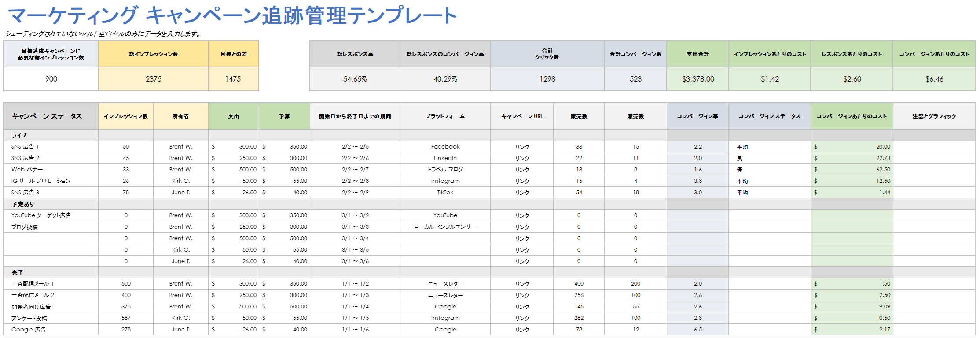Select the 2375 total impressions value
The height and width of the screenshot is (338, 980).
pyautogui.click(x=153, y=79)
